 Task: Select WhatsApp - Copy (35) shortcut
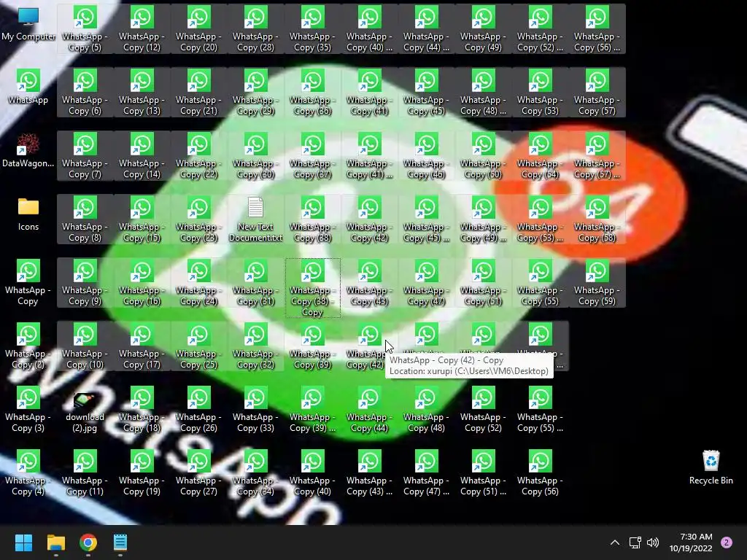tap(312, 29)
